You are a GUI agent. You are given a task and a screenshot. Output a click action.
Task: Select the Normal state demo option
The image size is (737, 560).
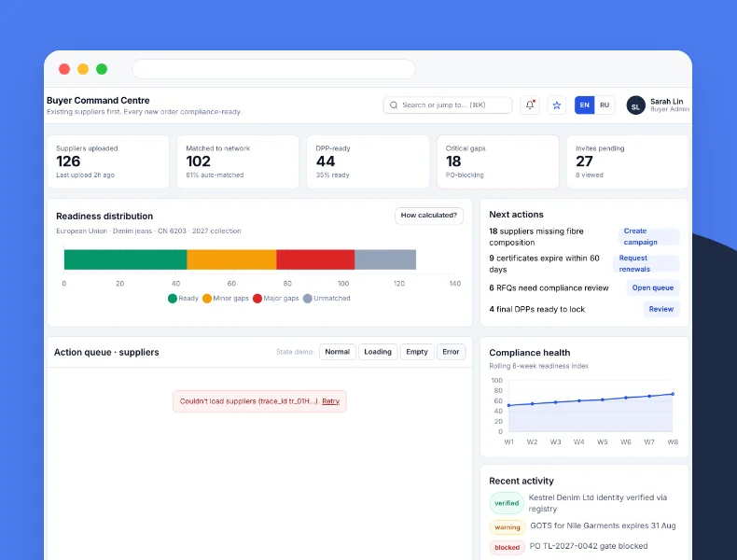coord(337,352)
